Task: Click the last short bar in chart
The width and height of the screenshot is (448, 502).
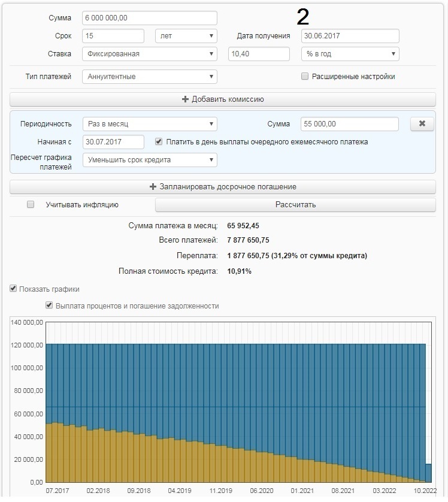Action: point(428,473)
